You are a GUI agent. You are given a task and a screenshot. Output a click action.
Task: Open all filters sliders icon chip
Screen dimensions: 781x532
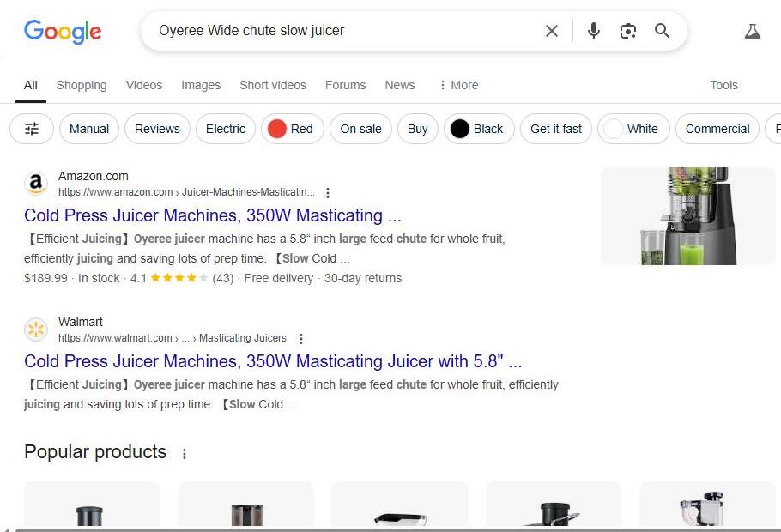pos(32,129)
